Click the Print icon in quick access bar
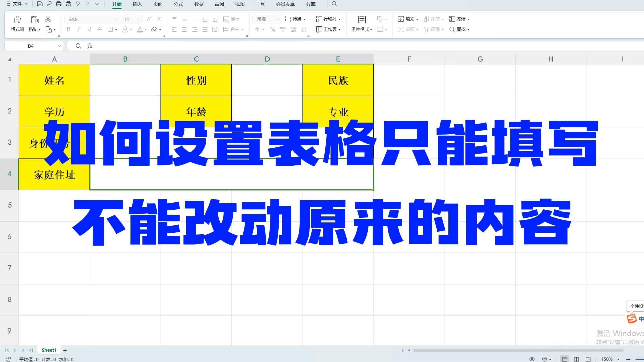Screen dimensions: 644x362 coord(59,4)
